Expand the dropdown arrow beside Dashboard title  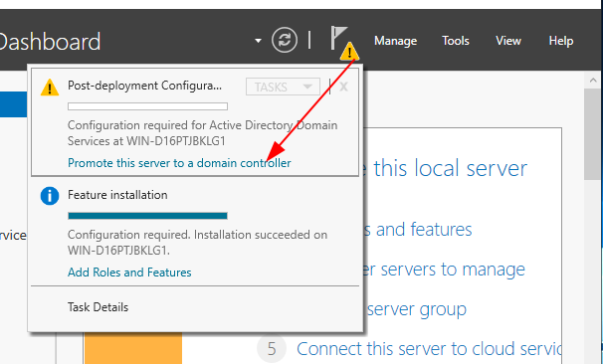coord(258,41)
